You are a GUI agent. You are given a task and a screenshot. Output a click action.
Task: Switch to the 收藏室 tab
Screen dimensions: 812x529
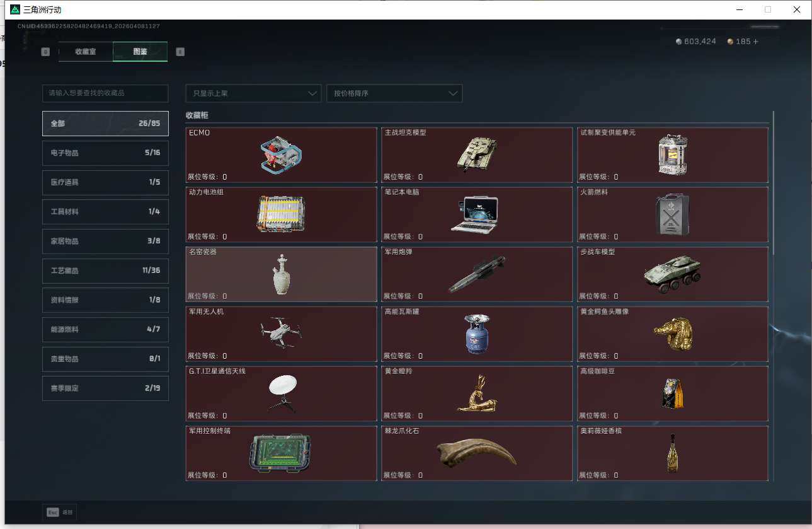pyautogui.click(x=86, y=52)
